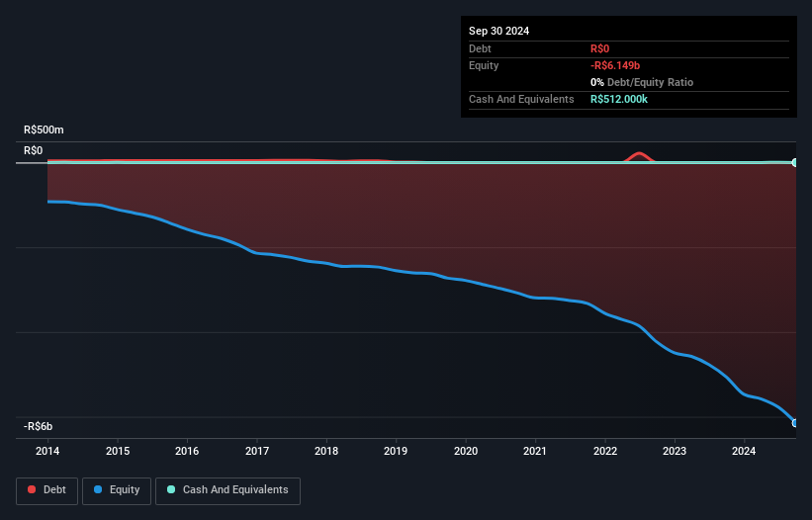The image size is (812, 520).
Task: Click the red Debt legend dot
Action: (32, 489)
